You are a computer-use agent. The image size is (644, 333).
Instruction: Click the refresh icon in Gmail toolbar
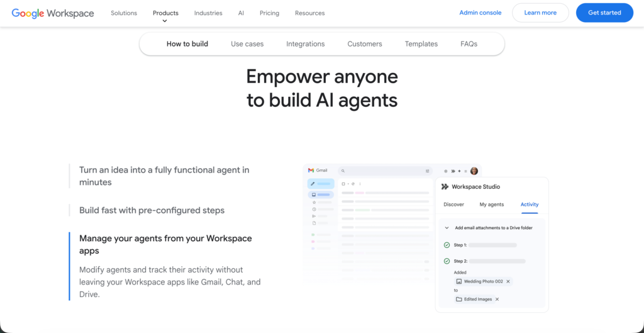(353, 184)
